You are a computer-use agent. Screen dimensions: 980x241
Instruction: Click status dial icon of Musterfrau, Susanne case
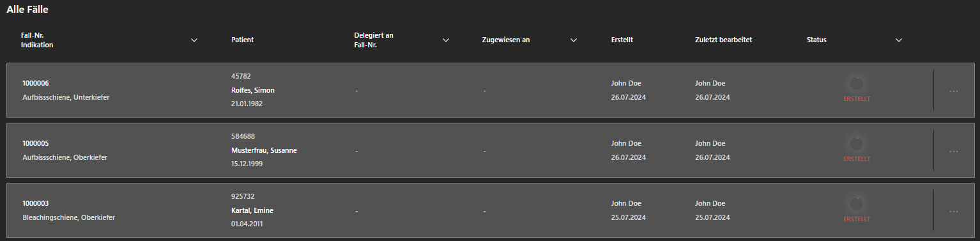(857, 144)
